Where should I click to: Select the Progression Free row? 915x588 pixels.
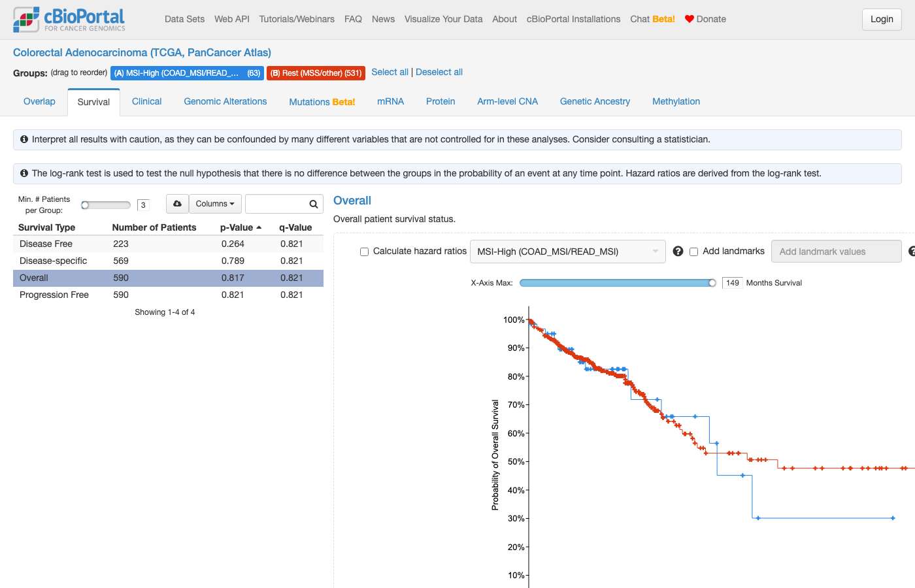pyautogui.click(x=168, y=295)
